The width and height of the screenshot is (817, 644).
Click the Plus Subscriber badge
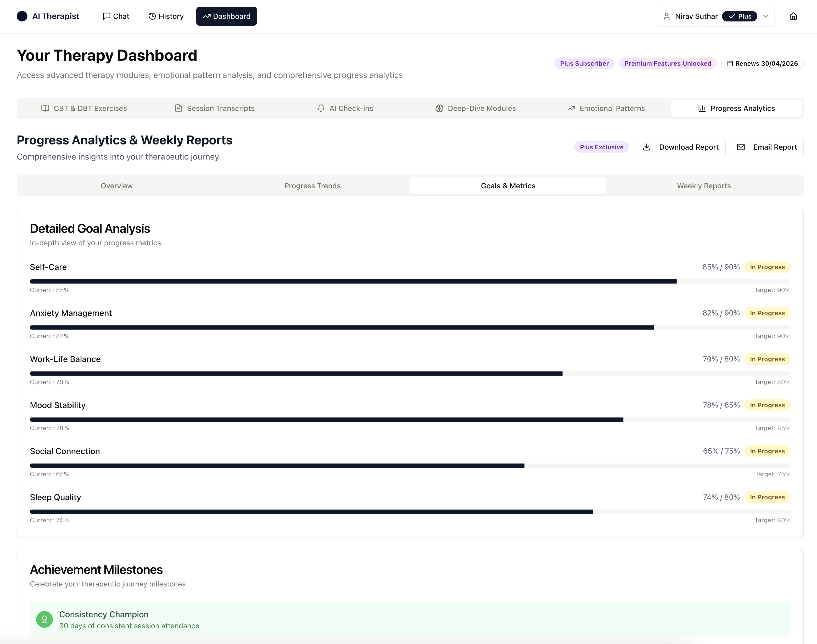click(x=584, y=63)
